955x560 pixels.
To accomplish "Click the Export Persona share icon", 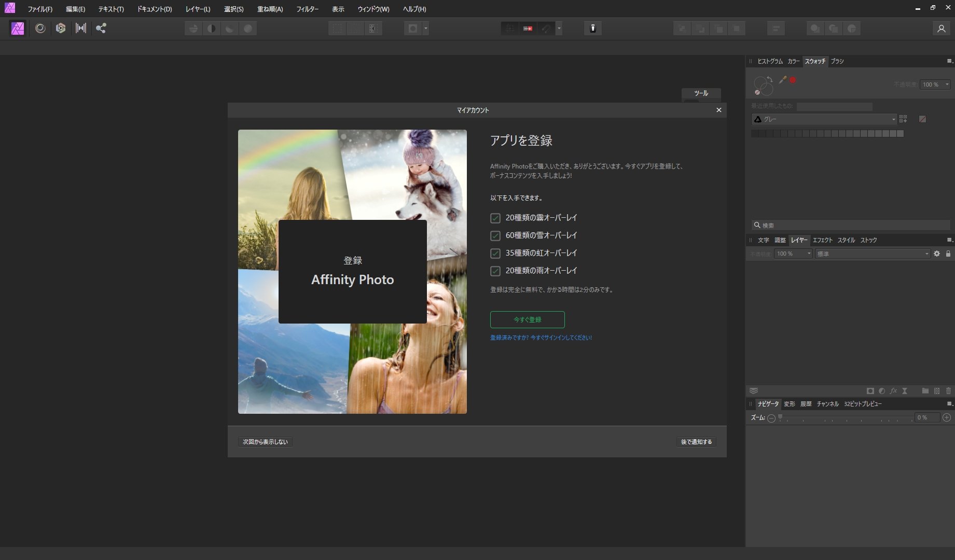I will [101, 29].
